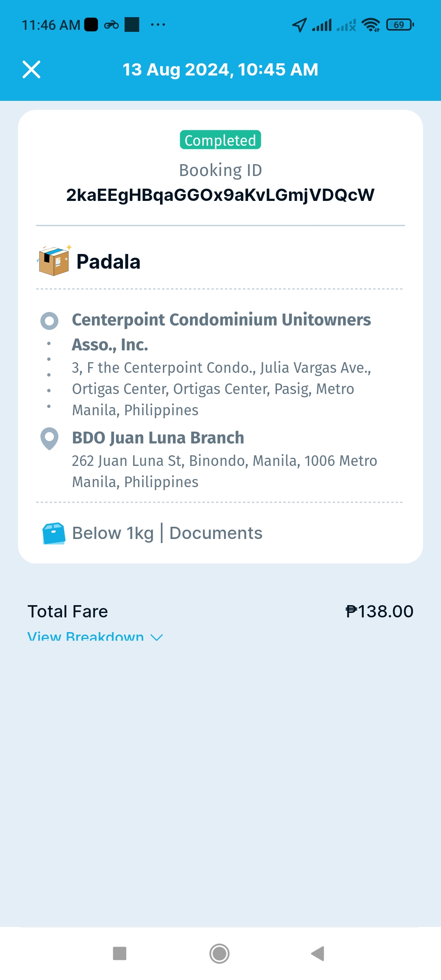Tap the ₱138.00 total fare amount
441x980 pixels.
[x=379, y=612]
